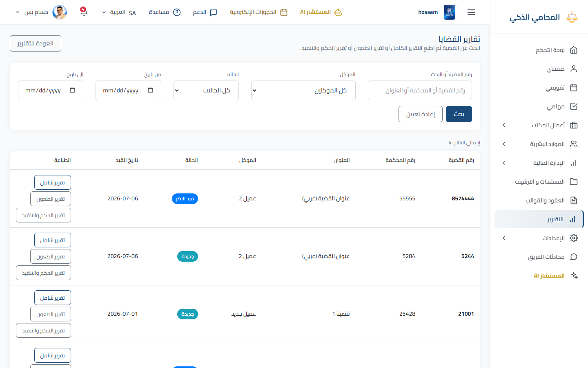The height and width of the screenshot is (368, 588).
Task: Open the كل الموكلين client dropdown
Action: click(x=303, y=90)
